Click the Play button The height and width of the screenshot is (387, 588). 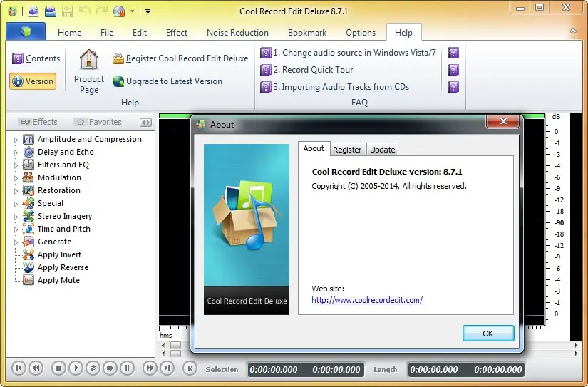tap(76, 368)
